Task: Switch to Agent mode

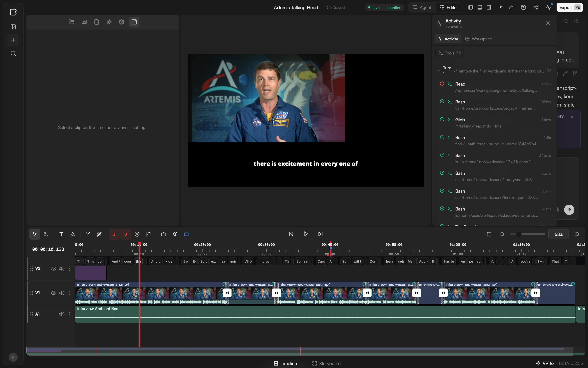Action: pyautogui.click(x=422, y=7)
